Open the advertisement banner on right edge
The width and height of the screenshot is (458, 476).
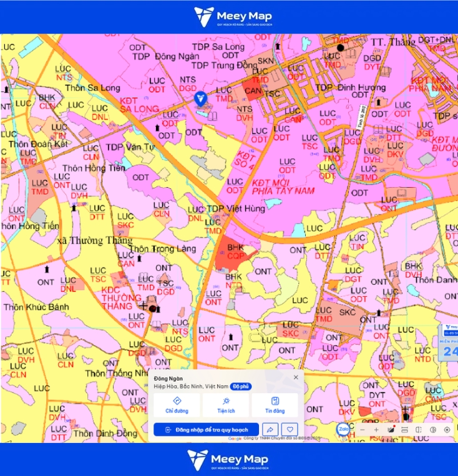(x=448, y=343)
